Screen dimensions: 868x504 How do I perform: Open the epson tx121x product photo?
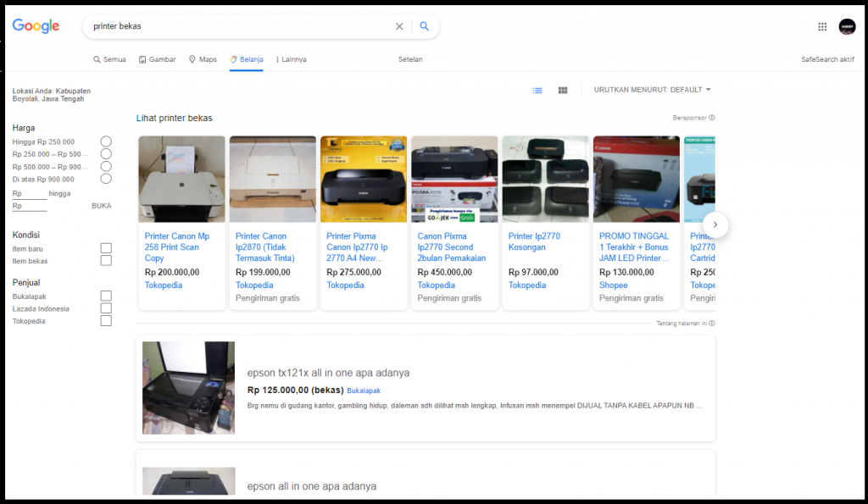(189, 388)
